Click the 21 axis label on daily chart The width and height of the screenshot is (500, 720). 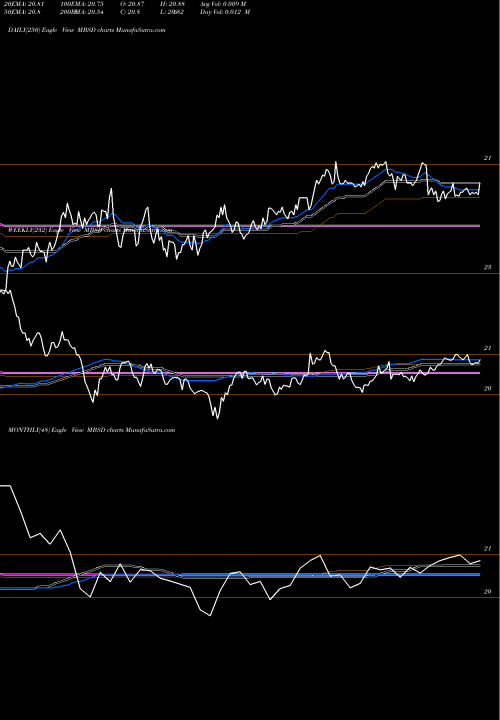click(x=488, y=158)
